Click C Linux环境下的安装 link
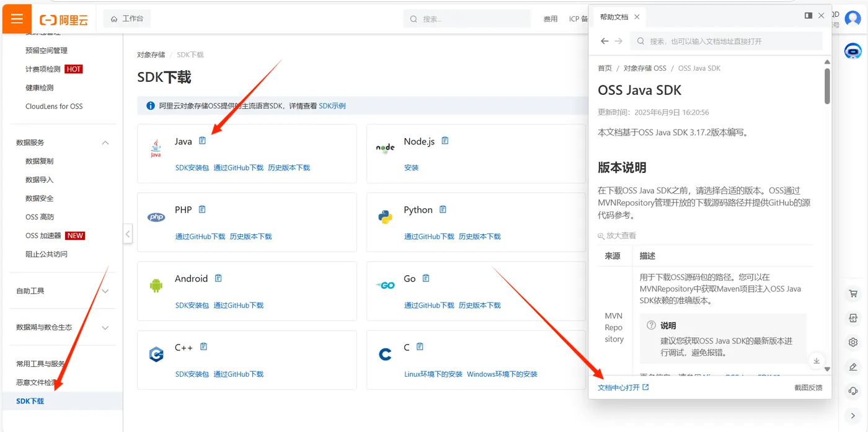Viewport: 868px width, 432px height. click(x=433, y=374)
